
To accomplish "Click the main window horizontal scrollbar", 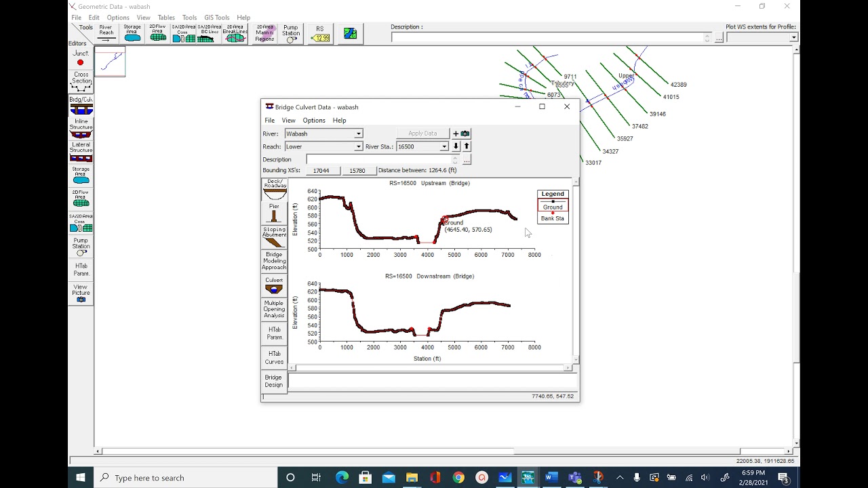I will [x=444, y=451].
